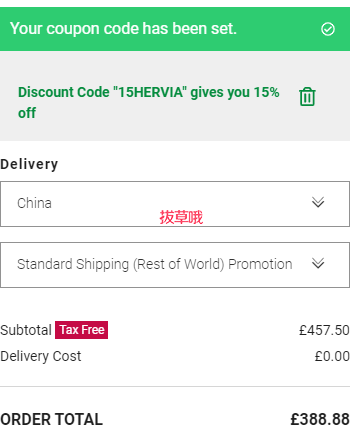Screen dimensions: 362x434
Task: Click the Delivery section heading
Action: tap(29, 164)
